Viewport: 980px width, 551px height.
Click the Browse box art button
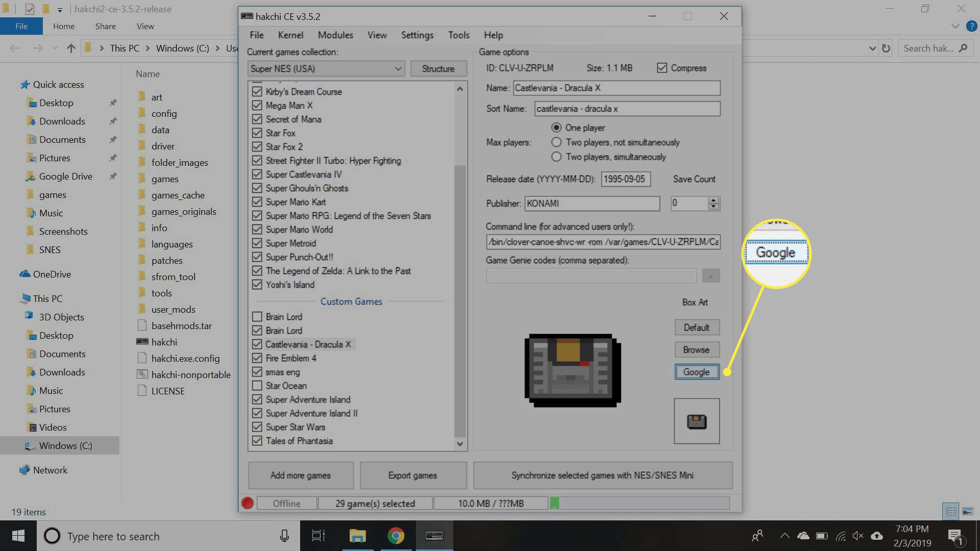pos(696,349)
